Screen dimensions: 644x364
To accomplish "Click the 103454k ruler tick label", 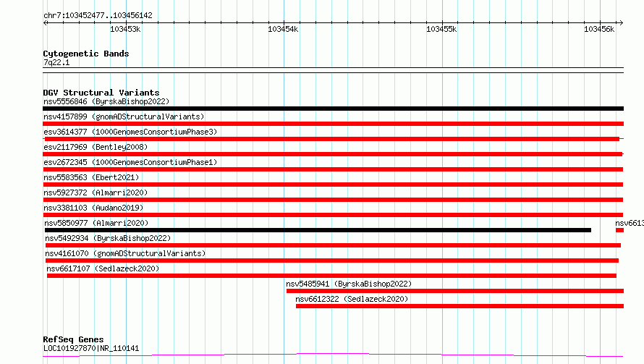I will pos(283,29).
